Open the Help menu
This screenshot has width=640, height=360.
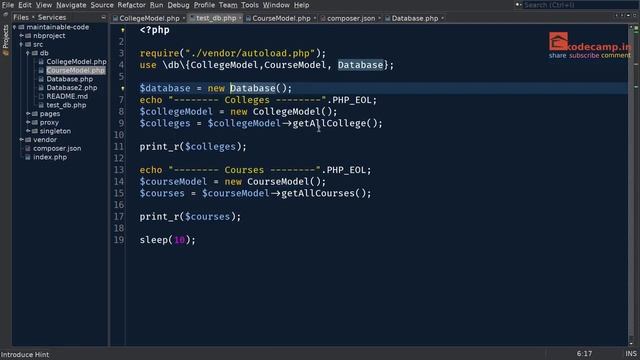(x=301, y=5)
